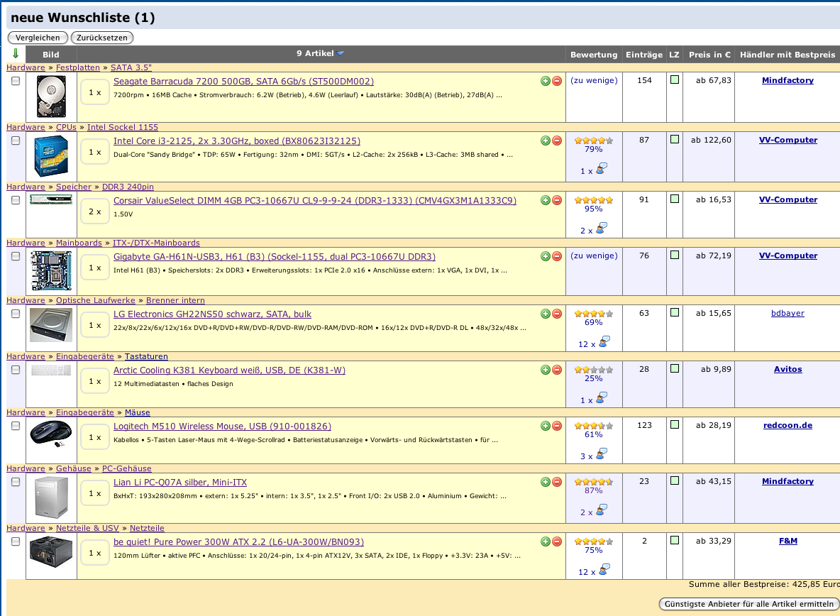Click quantity field of Corsair ValueSelect (2 x)
Image resolution: width=840 pixels, height=616 pixels.
(x=95, y=211)
